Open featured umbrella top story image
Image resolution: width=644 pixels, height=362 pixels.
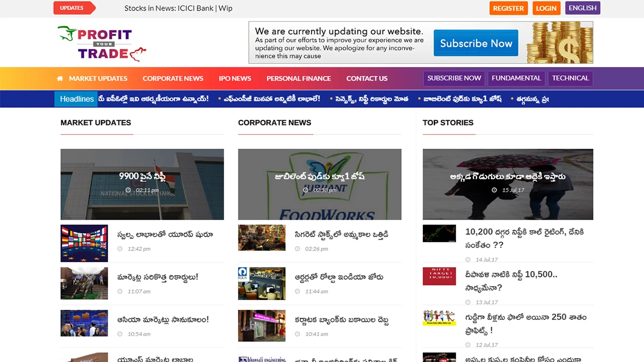tap(508, 184)
